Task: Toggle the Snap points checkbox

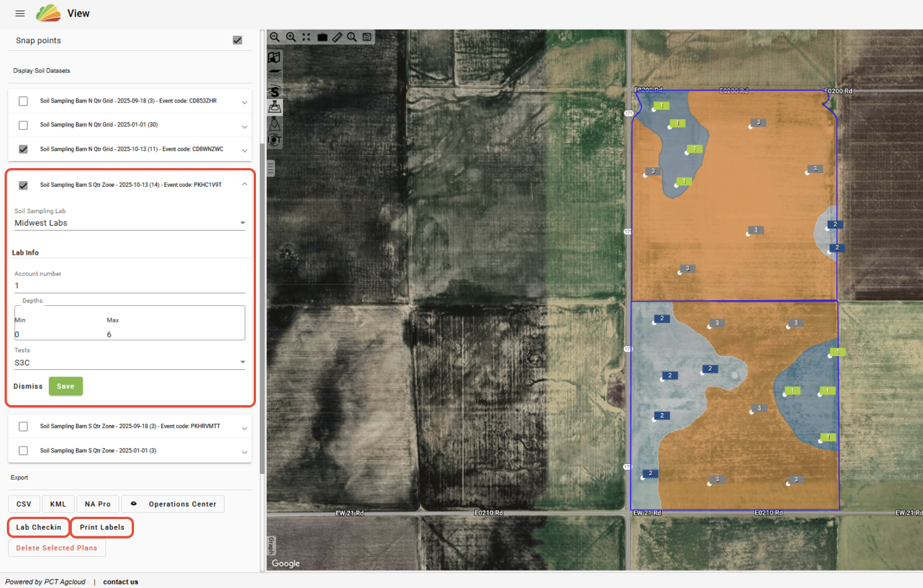Action: [238, 40]
